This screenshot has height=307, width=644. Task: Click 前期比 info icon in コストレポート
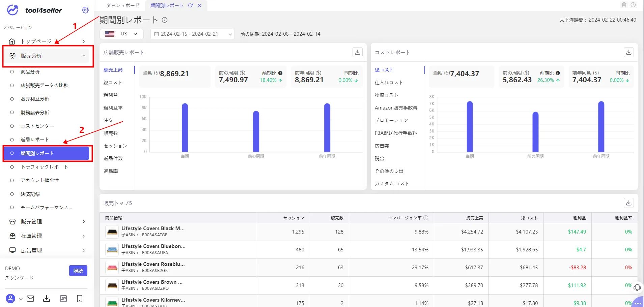[558, 73]
